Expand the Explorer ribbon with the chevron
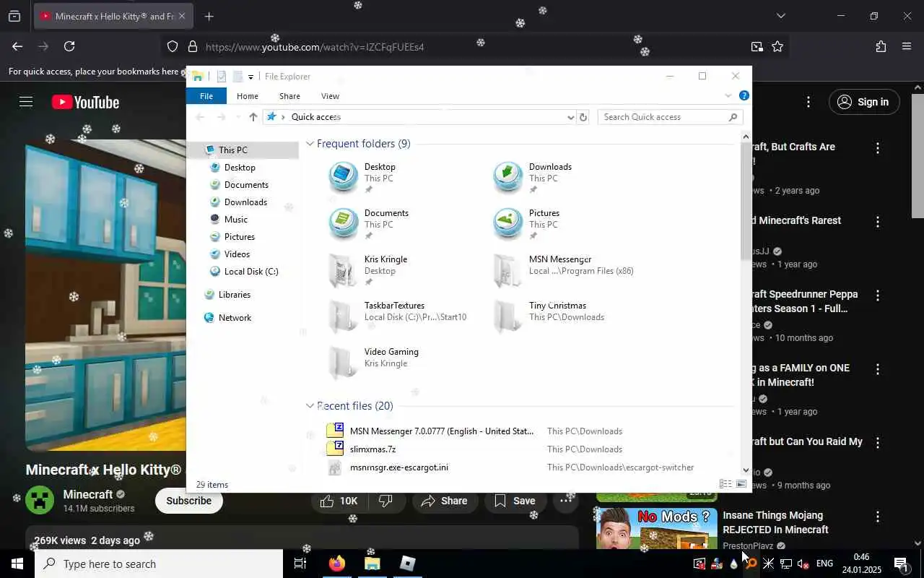Screen dimensions: 924x578 point(728,95)
